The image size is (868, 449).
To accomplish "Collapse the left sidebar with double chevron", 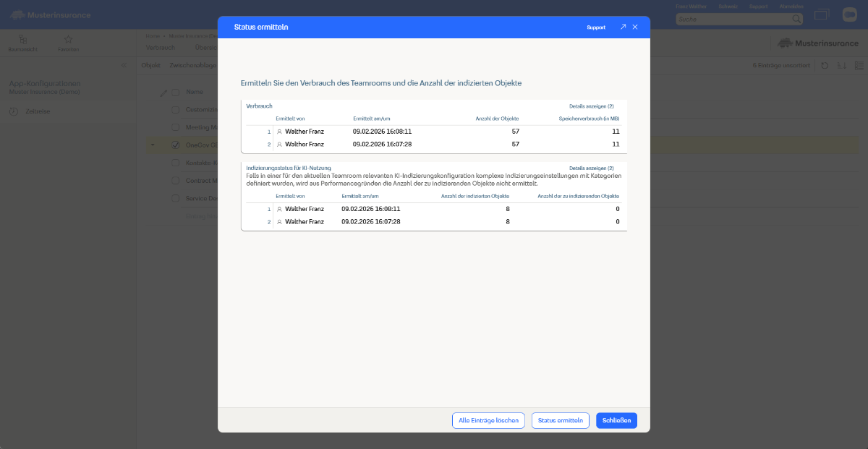I will tap(123, 65).
